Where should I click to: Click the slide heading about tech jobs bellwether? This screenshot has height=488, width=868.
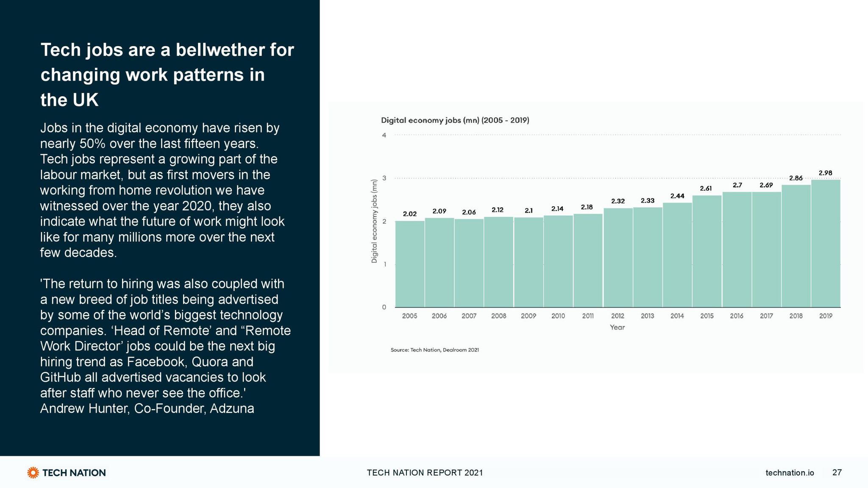167,75
